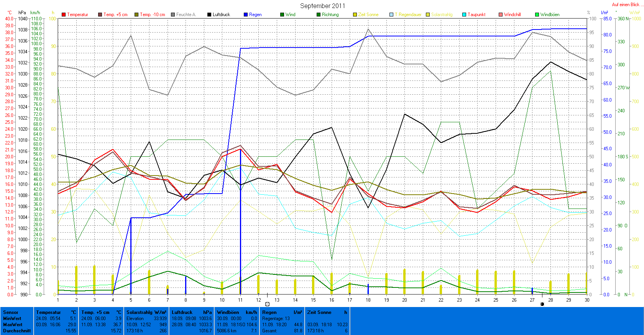Click the yellow Zeit Sonne legend icon
This screenshot has width=644, height=335.
[355, 15]
